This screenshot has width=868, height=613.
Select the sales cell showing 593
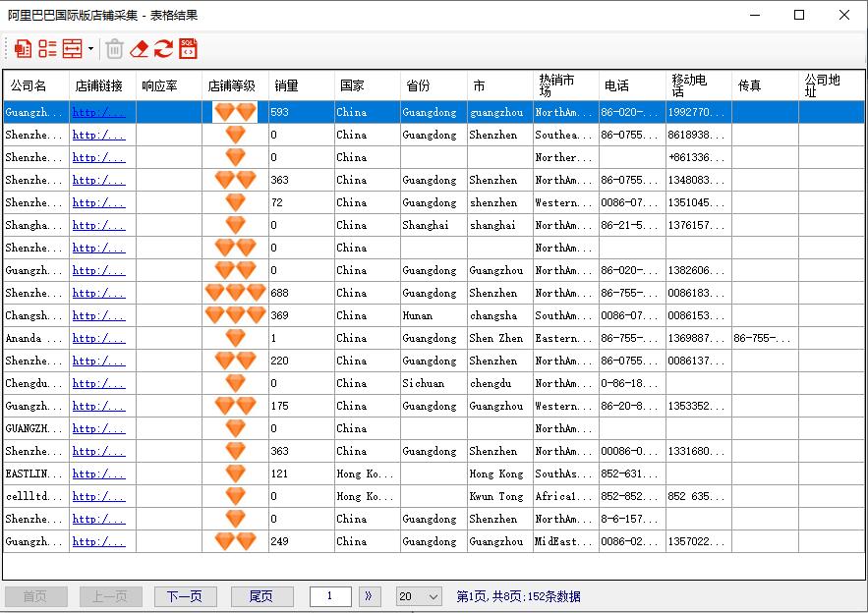301,112
